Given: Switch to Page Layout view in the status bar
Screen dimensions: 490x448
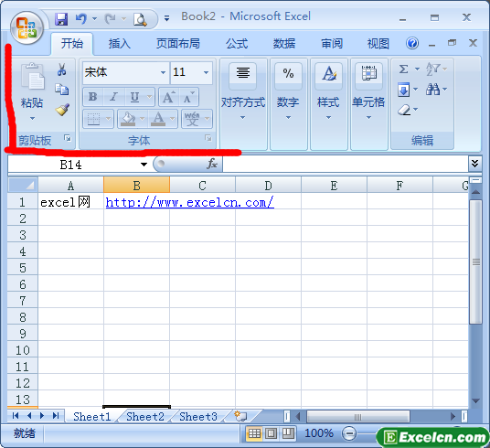Looking at the screenshot, I should [x=271, y=433].
